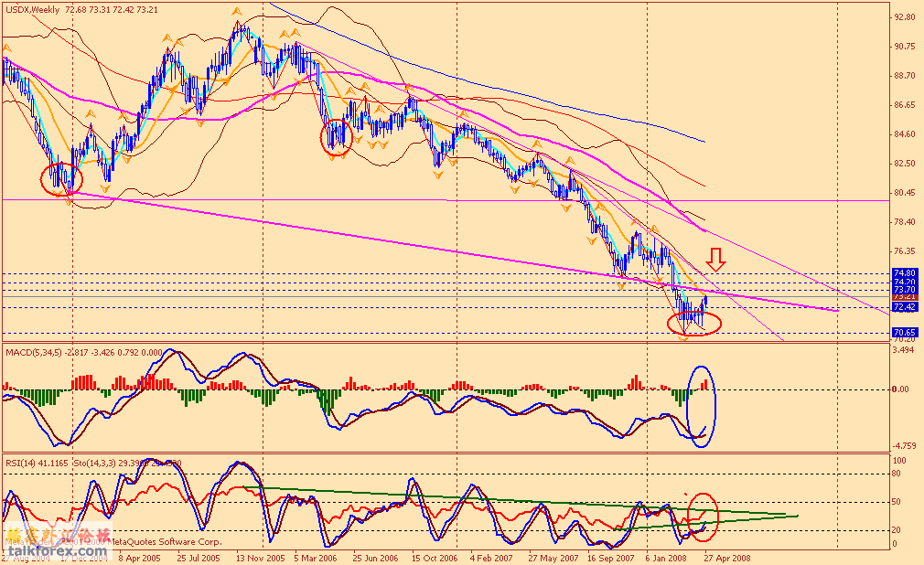This screenshot has height=565, width=924.
Task: Click the RSI(14) 41.1165 indicator label
Action: 38,464
